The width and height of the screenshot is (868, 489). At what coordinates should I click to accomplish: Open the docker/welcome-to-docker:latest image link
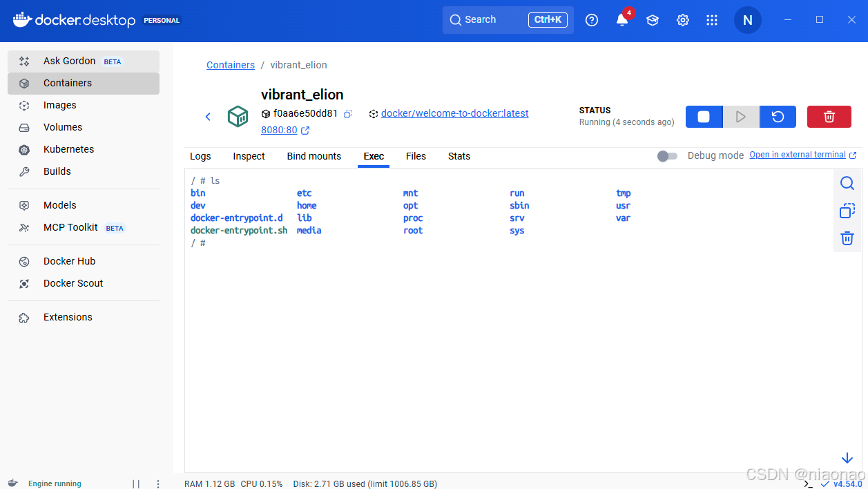coord(455,113)
